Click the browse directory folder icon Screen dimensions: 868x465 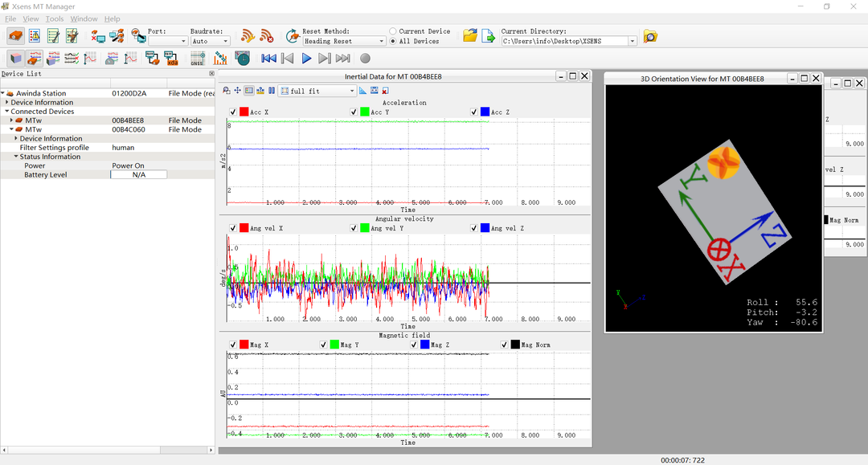650,36
